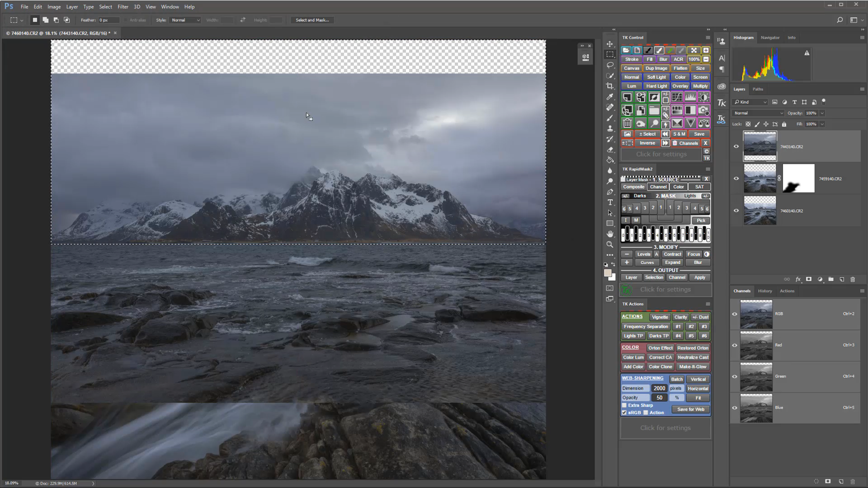The height and width of the screenshot is (488, 868).
Task: Click the Select and Mask button
Action: click(x=312, y=20)
